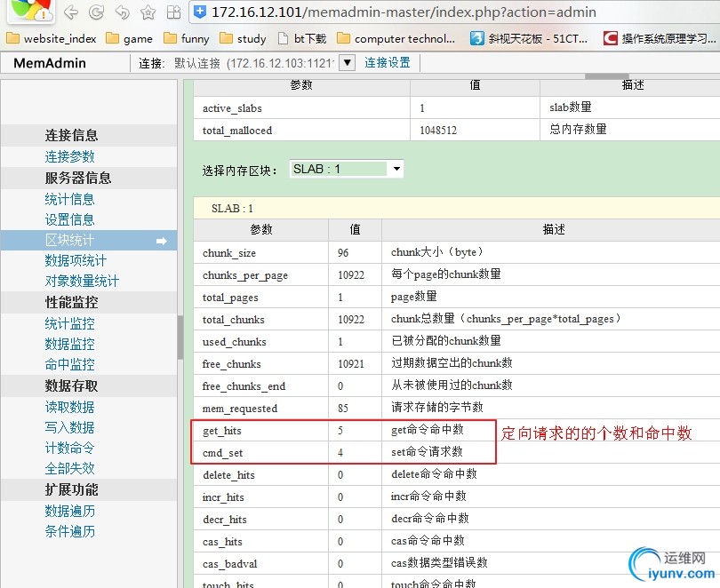Click the free_chunks_end parameter cell
720x588 pixels.
[260, 386]
